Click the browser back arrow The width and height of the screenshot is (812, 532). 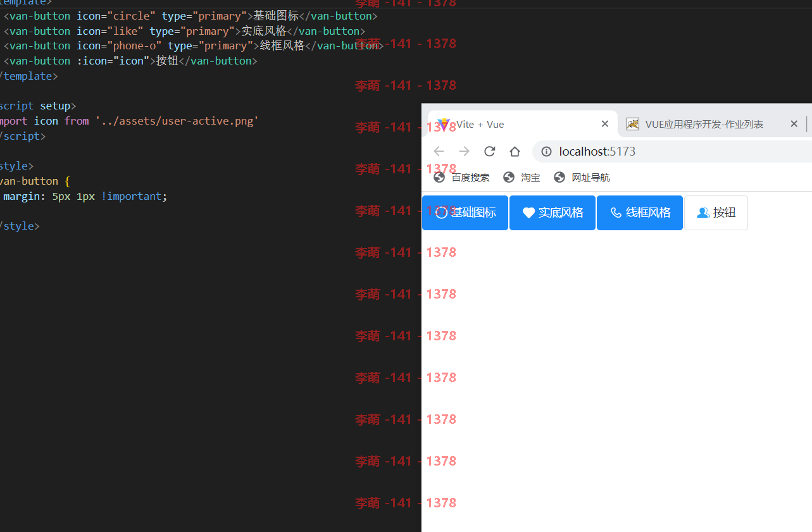(x=439, y=151)
